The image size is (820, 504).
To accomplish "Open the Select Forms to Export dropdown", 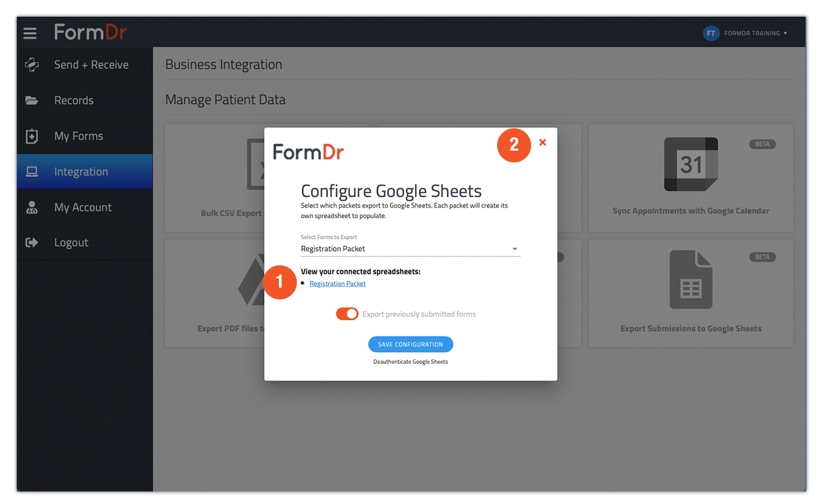I will pos(410,249).
